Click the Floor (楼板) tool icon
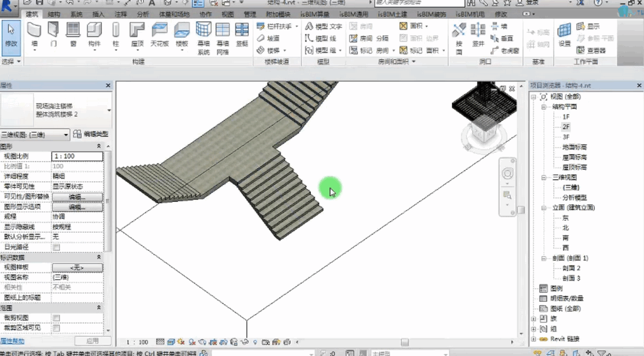The image size is (644, 356). (181, 31)
